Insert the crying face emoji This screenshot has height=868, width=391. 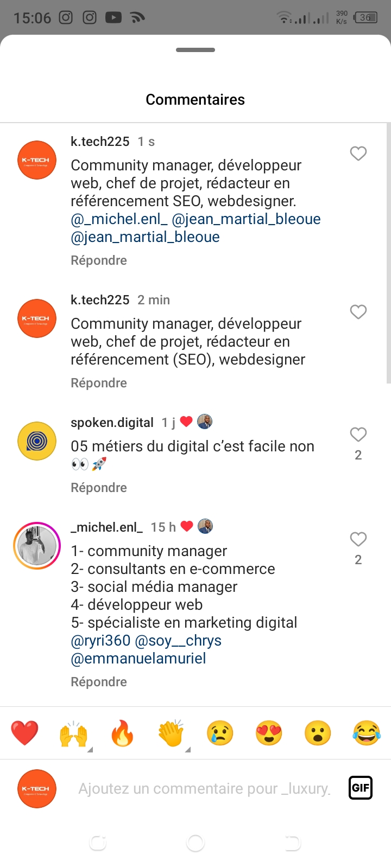click(220, 733)
